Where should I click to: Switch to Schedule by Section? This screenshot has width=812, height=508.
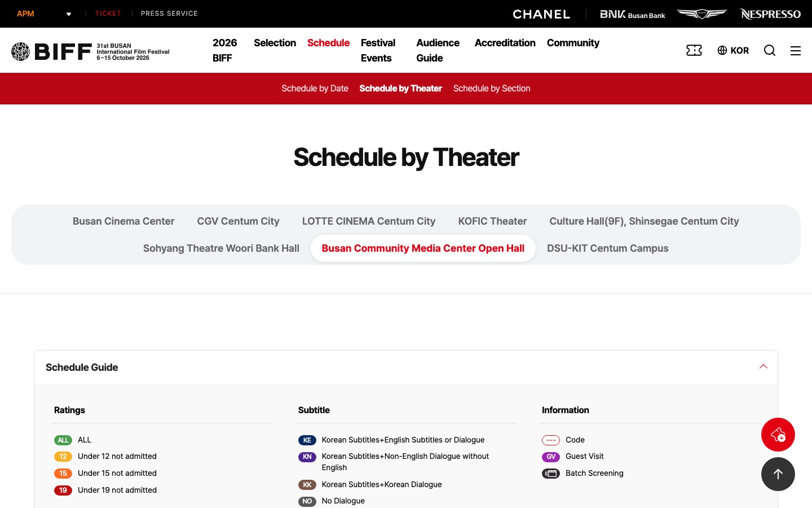point(492,89)
